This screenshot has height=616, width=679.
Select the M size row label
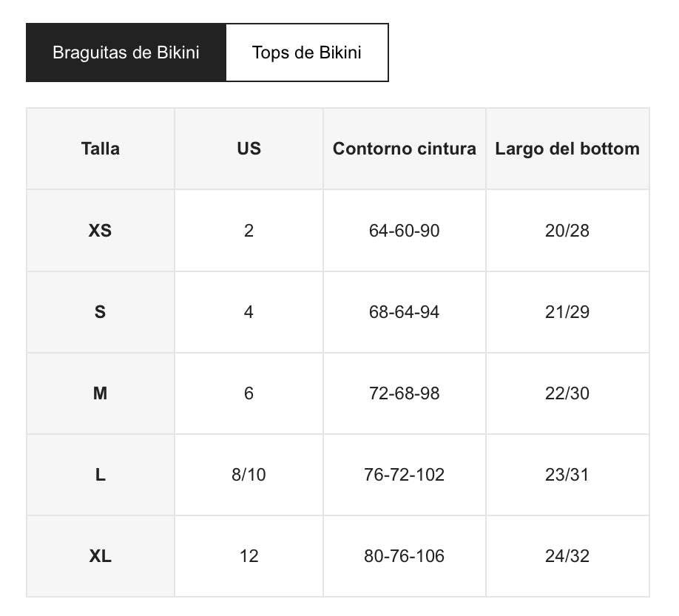click(101, 393)
